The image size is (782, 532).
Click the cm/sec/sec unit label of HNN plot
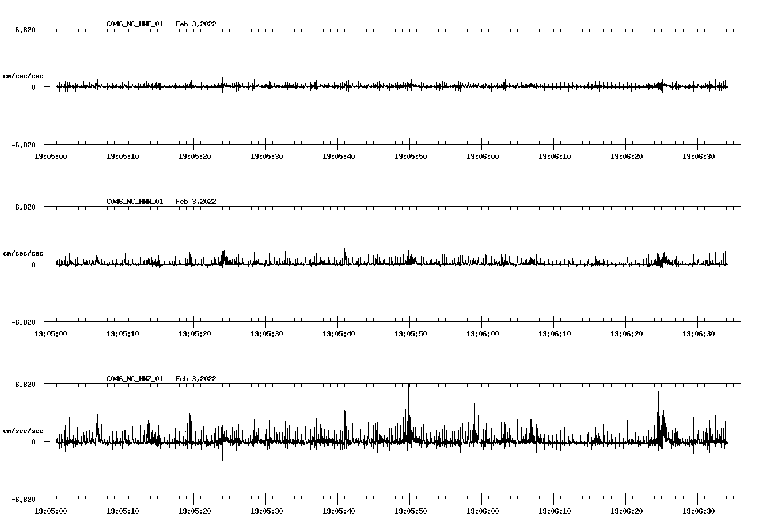(x=23, y=253)
